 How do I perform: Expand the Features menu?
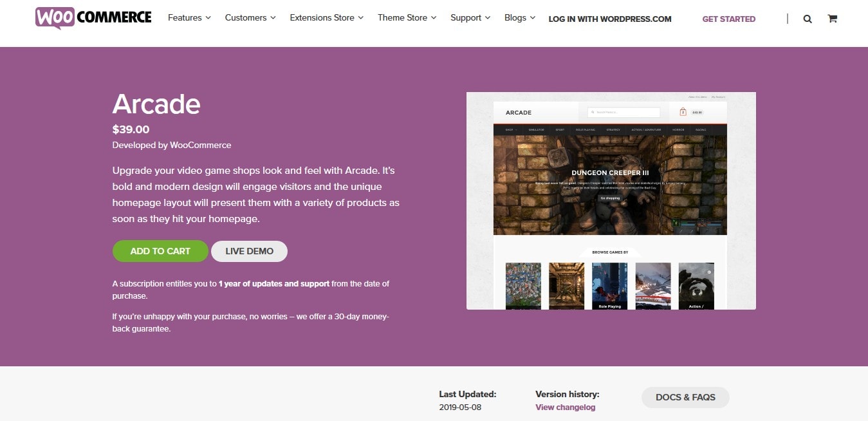[189, 18]
